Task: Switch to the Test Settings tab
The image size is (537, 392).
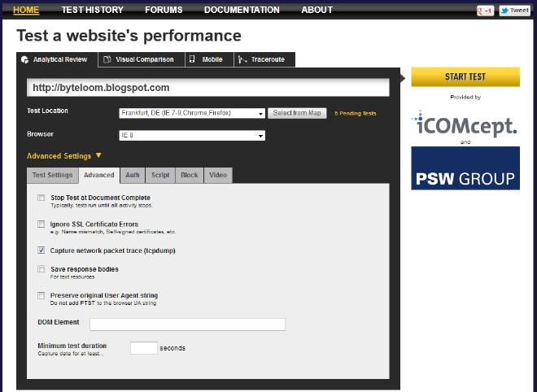Action: pyautogui.click(x=52, y=176)
